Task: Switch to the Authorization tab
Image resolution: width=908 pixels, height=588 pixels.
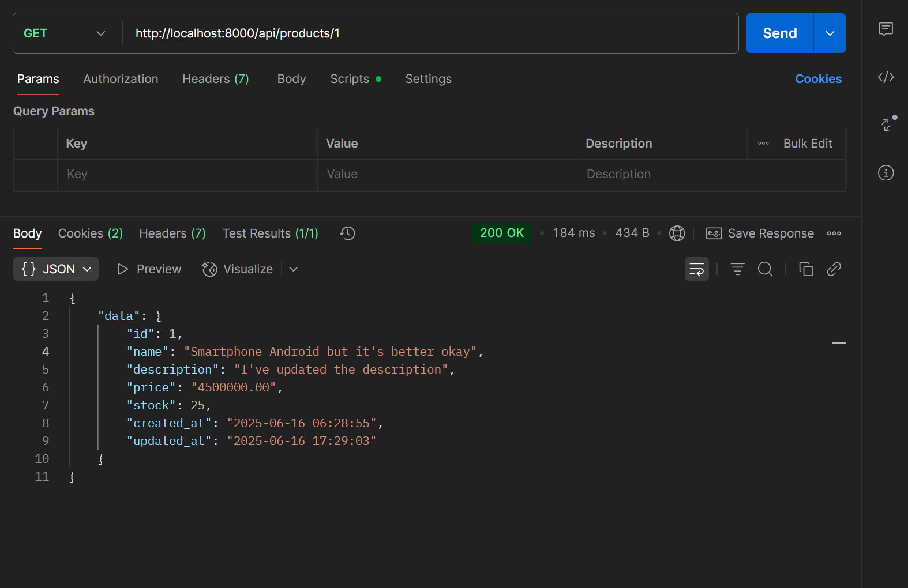Action: click(121, 79)
